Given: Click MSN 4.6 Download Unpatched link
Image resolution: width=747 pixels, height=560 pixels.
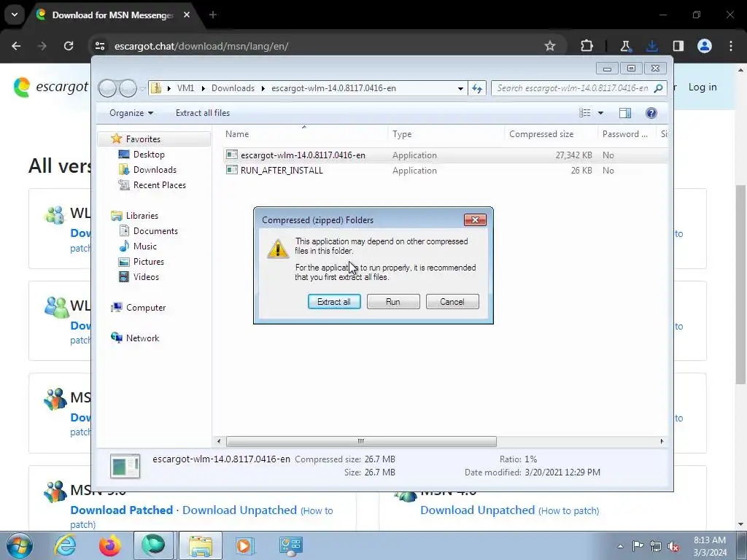Looking at the screenshot, I should pos(477,510).
